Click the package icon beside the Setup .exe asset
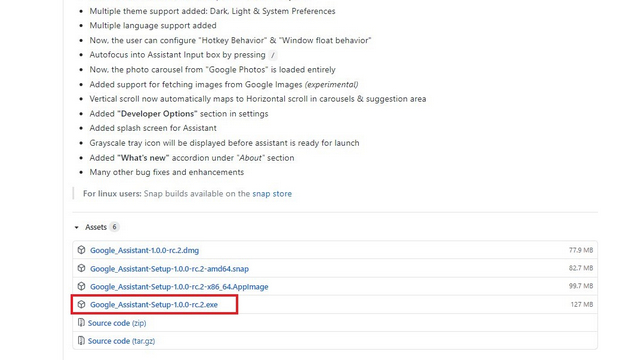 [x=81, y=304]
